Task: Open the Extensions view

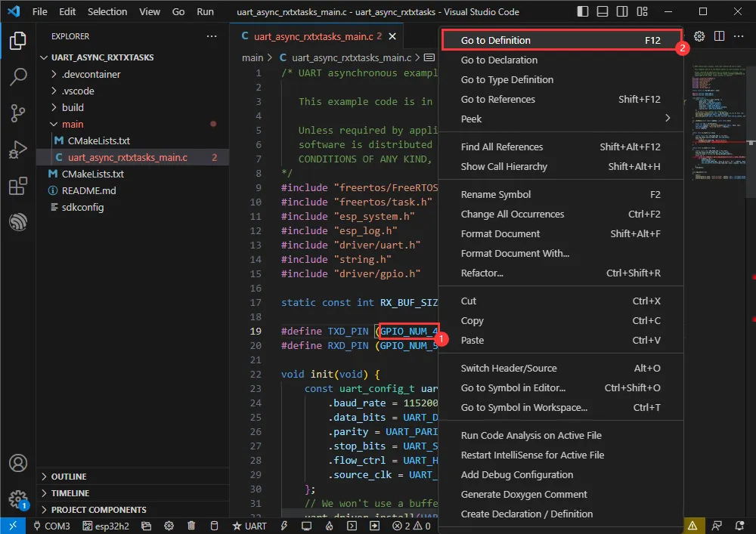Action: pos(18,186)
